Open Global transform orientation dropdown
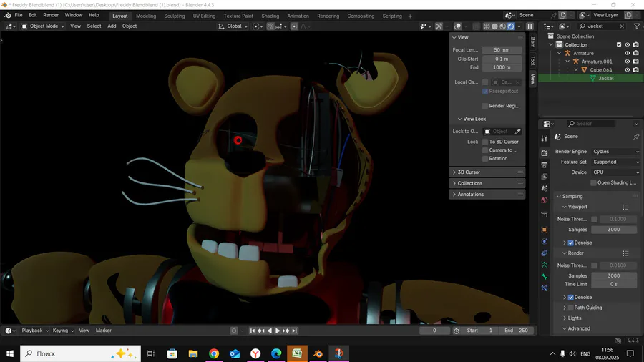 pos(233,26)
